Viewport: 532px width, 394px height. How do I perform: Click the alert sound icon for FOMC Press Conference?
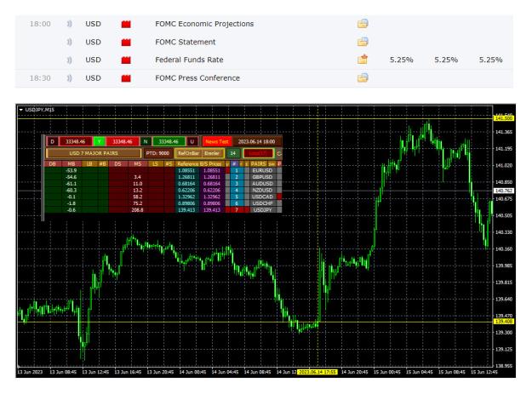(x=69, y=78)
